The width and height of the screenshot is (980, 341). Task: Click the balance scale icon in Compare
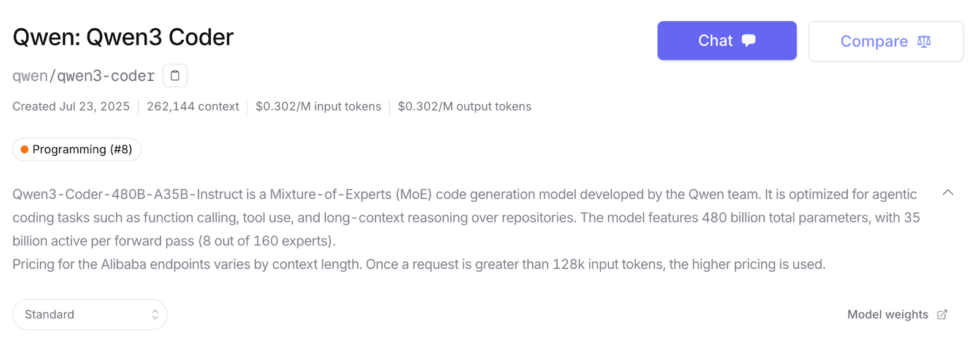[x=924, y=41]
